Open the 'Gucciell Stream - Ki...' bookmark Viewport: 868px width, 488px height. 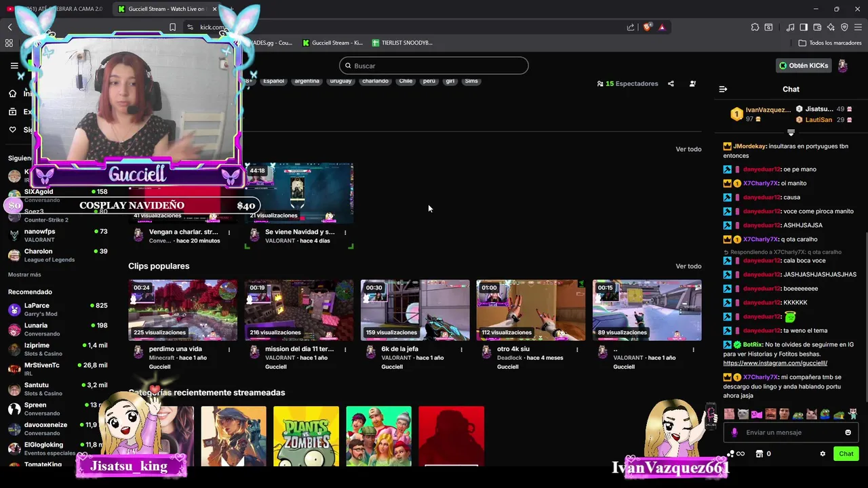pos(332,43)
